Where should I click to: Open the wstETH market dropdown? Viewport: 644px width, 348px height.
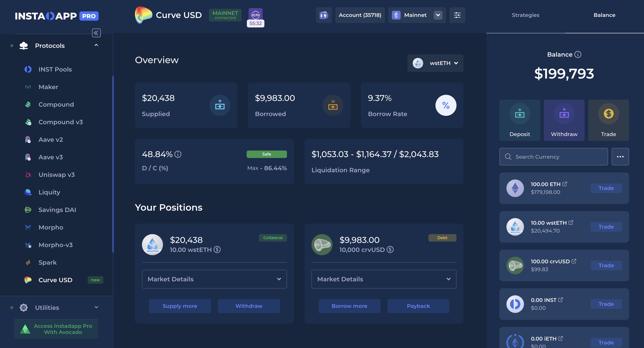click(x=435, y=63)
